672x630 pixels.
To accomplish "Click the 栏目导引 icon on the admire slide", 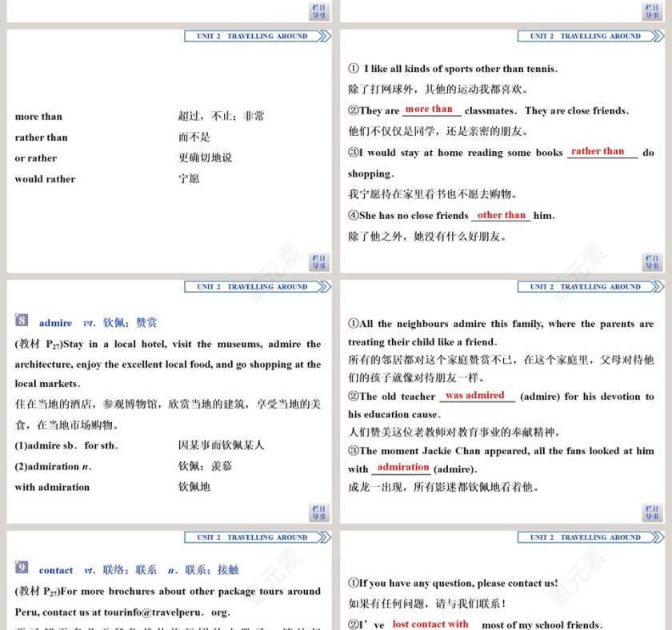I will [x=318, y=512].
